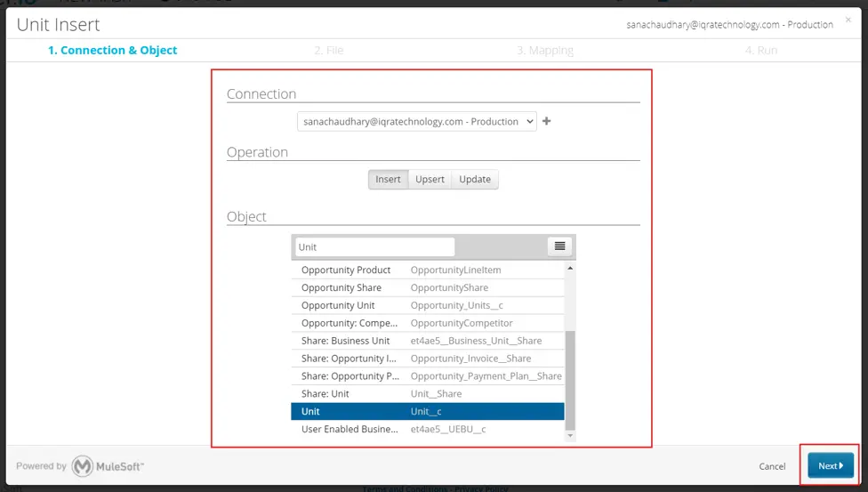Viewport: 868px width, 492px height.
Task: Select the Insert operation
Action: pyautogui.click(x=388, y=179)
